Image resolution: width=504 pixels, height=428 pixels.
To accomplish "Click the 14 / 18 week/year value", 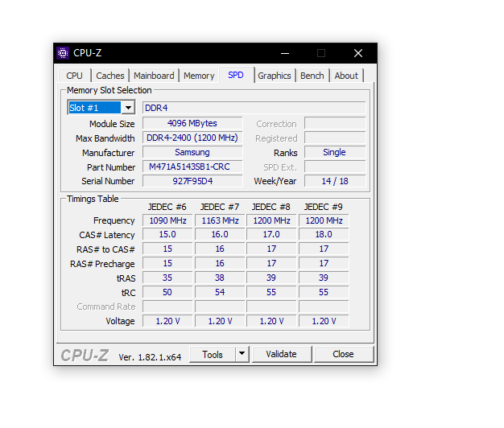I will 335,181.
